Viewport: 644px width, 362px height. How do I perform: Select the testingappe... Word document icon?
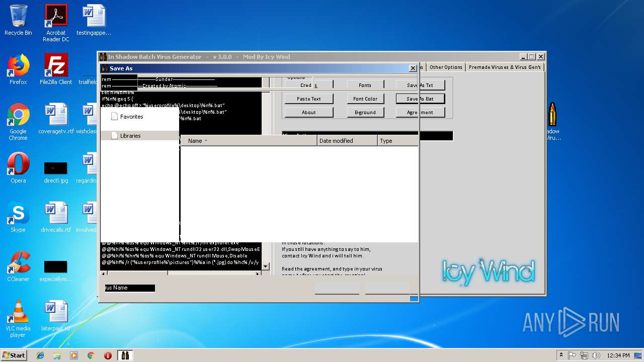pyautogui.click(x=94, y=20)
